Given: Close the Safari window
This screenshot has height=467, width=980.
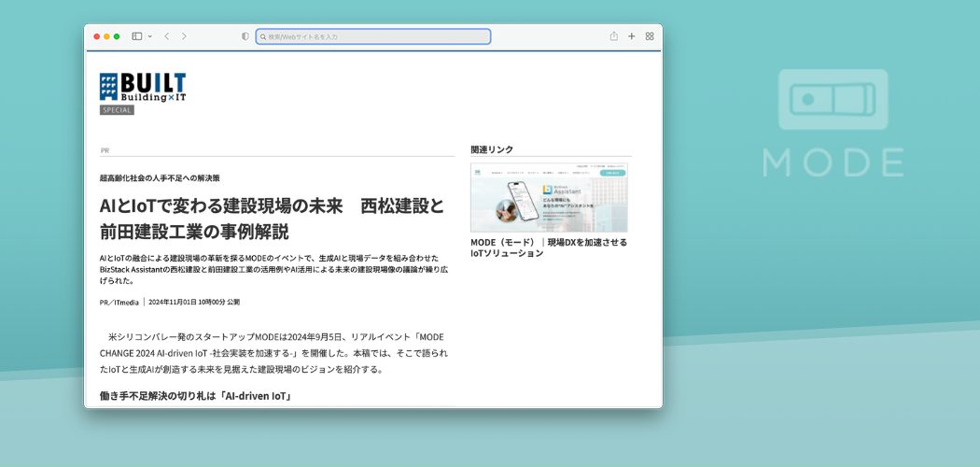Looking at the screenshot, I should [96, 36].
